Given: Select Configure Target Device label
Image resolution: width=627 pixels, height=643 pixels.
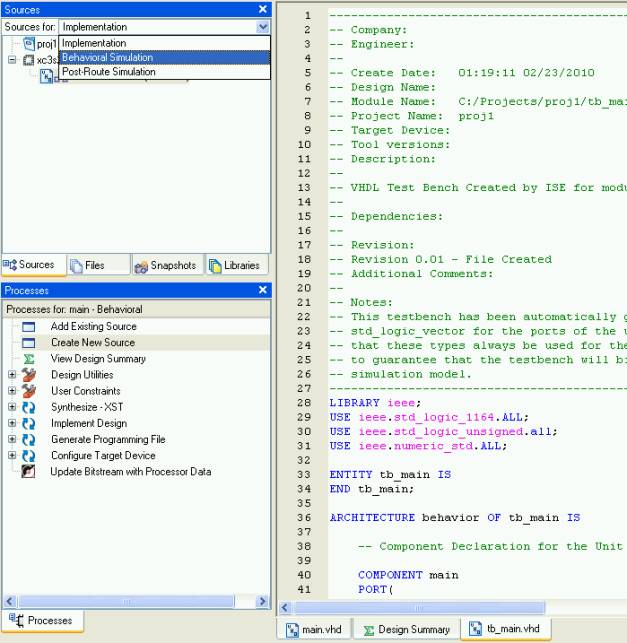Looking at the screenshot, I should point(103,456).
